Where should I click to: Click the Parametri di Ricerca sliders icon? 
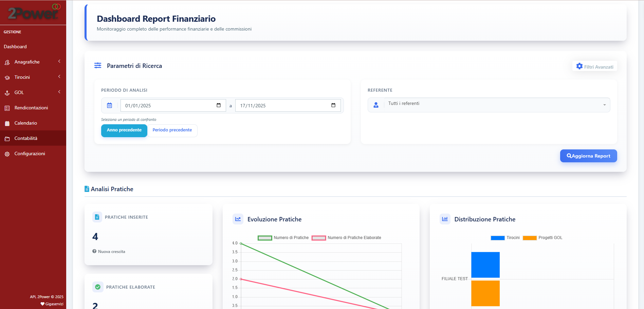pyautogui.click(x=98, y=66)
